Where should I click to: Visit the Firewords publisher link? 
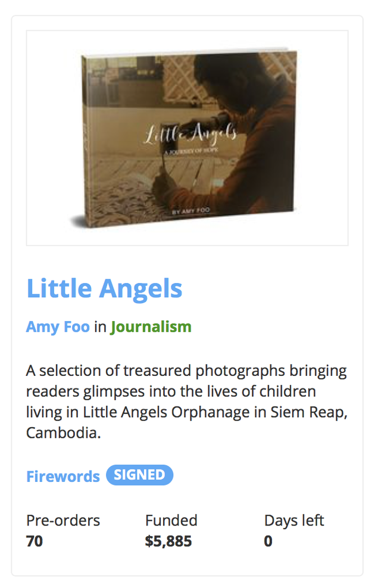click(63, 476)
